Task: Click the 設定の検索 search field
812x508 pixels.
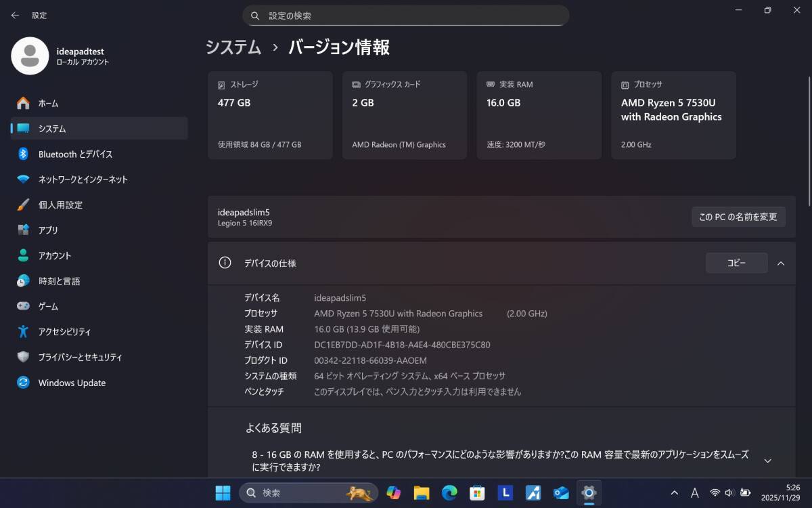Action: (406, 15)
